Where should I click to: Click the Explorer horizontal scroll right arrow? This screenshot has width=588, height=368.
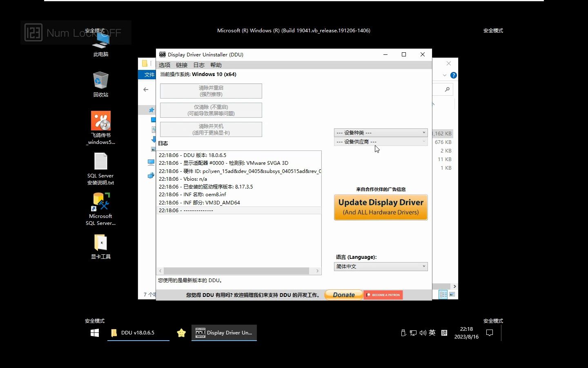(x=454, y=287)
